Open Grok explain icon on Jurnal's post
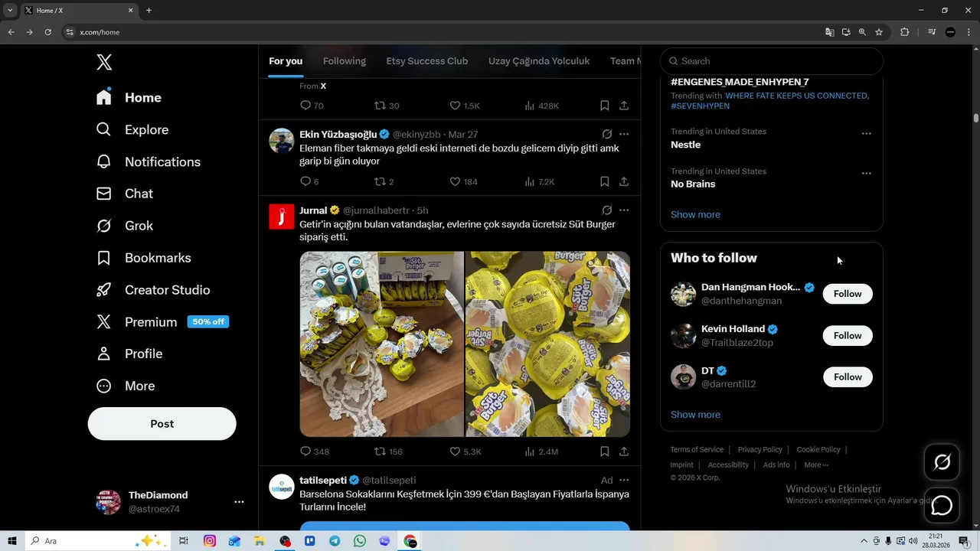This screenshot has height=551, width=980. [606, 210]
